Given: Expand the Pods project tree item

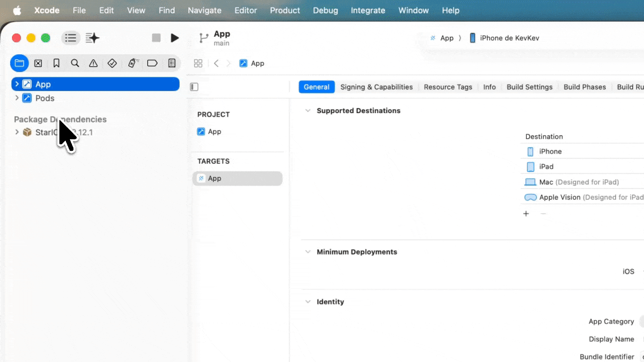Looking at the screenshot, I should click(x=17, y=98).
